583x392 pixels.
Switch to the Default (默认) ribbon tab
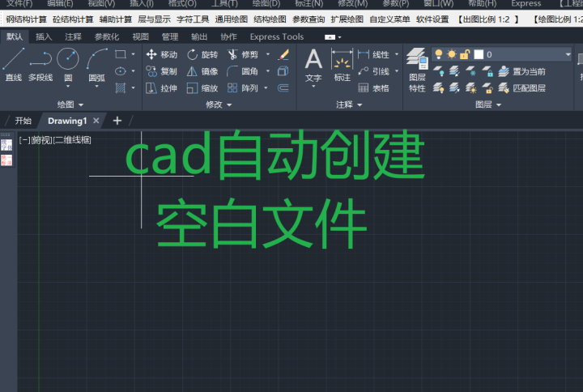(15, 36)
